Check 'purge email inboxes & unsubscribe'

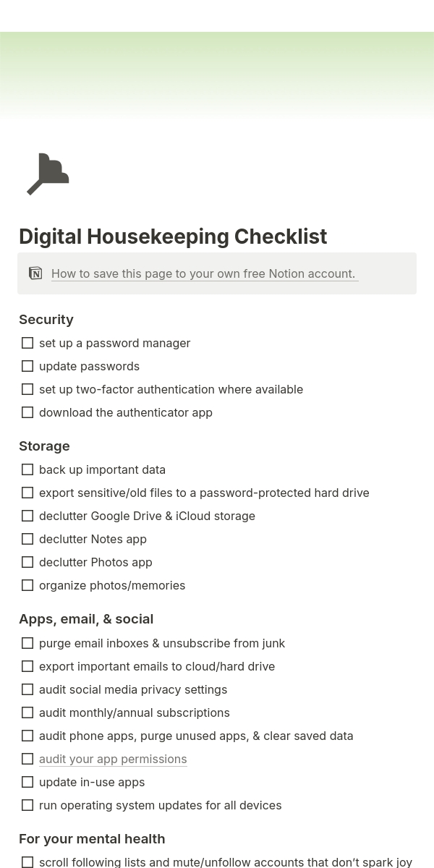click(27, 643)
